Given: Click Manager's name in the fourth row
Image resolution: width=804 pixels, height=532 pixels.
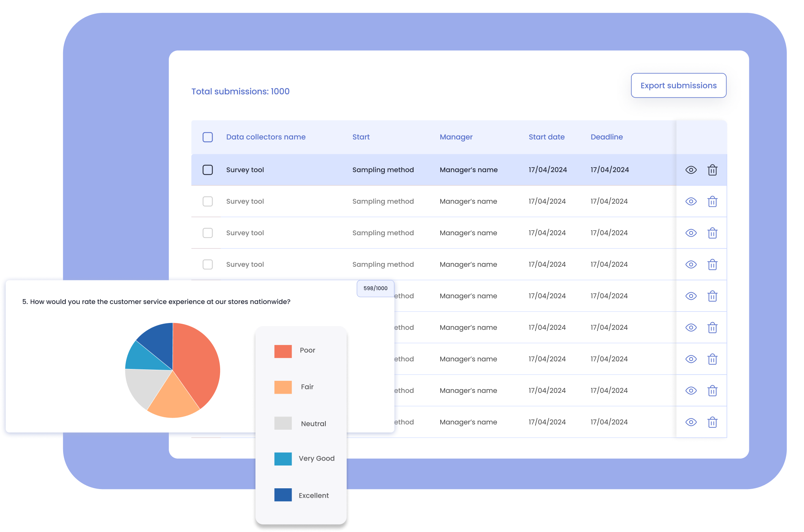Looking at the screenshot, I should click(x=468, y=264).
